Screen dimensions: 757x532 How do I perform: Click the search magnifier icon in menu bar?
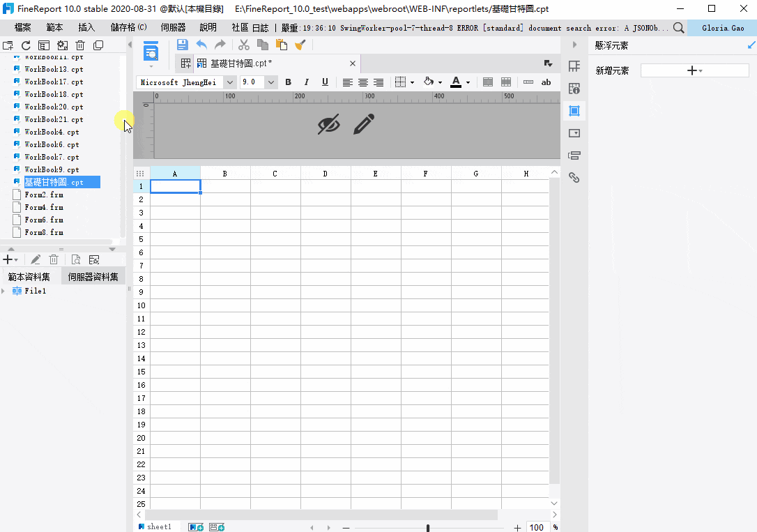pyautogui.click(x=678, y=28)
